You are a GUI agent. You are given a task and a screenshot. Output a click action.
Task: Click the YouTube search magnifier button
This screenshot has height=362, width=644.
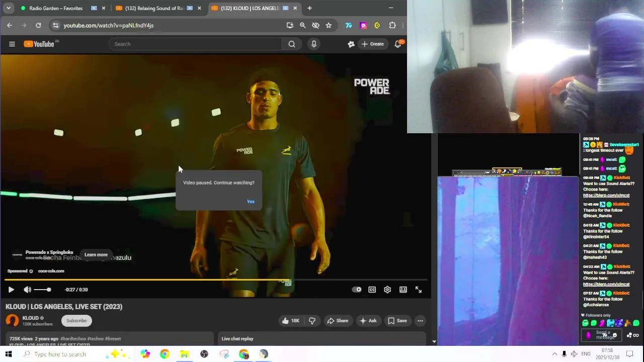[x=292, y=44]
